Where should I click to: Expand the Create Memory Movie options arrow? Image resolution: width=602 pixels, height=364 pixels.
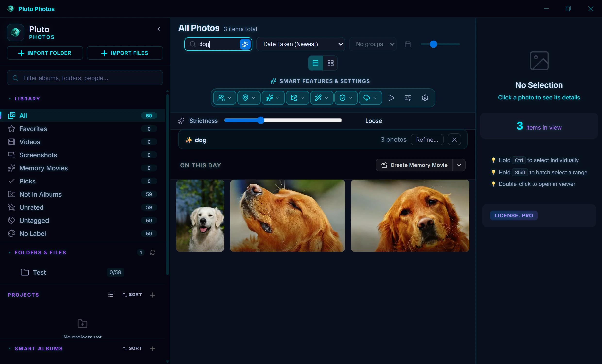tap(459, 165)
